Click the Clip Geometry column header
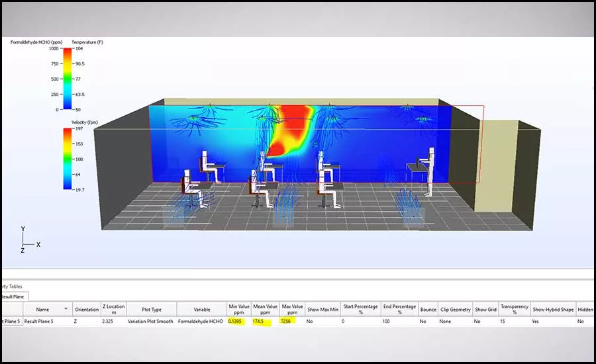Image resolution: width=596 pixels, height=364 pixels. point(456,309)
